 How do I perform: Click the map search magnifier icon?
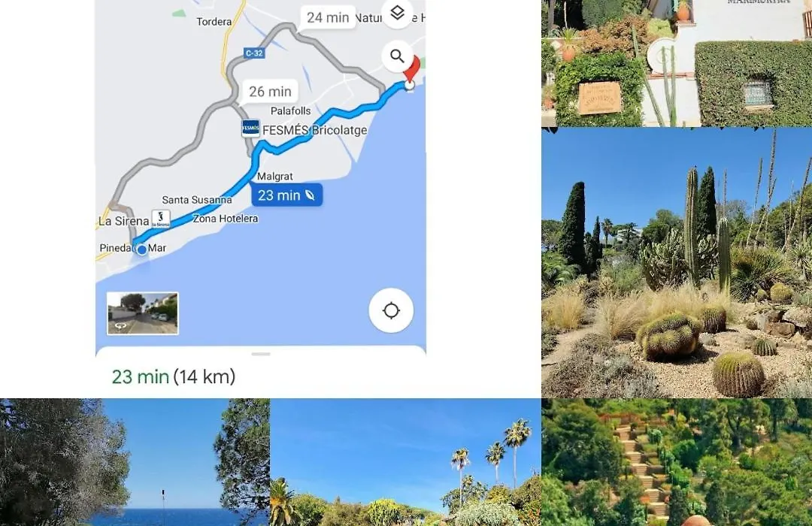tap(397, 56)
